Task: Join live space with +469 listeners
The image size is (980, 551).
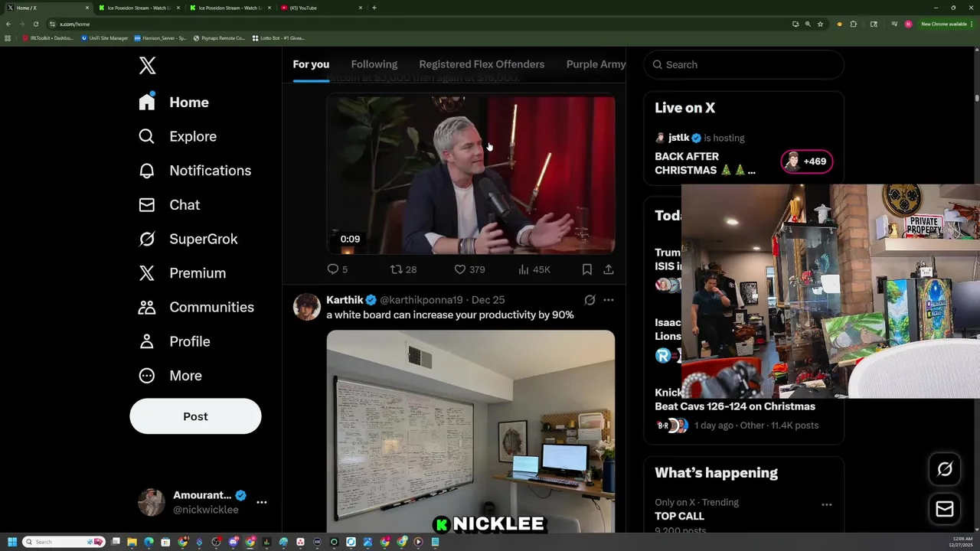Action: pos(806,161)
